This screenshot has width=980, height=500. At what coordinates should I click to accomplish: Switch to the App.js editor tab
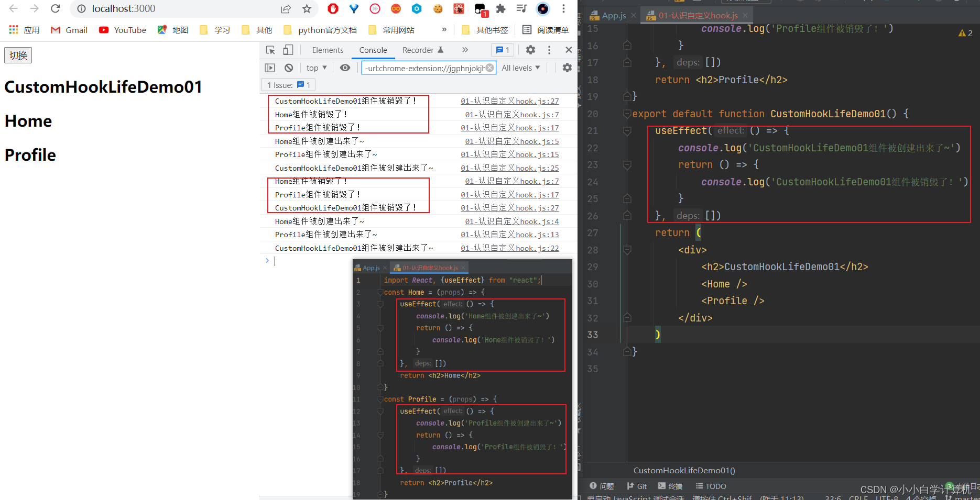tap(614, 15)
